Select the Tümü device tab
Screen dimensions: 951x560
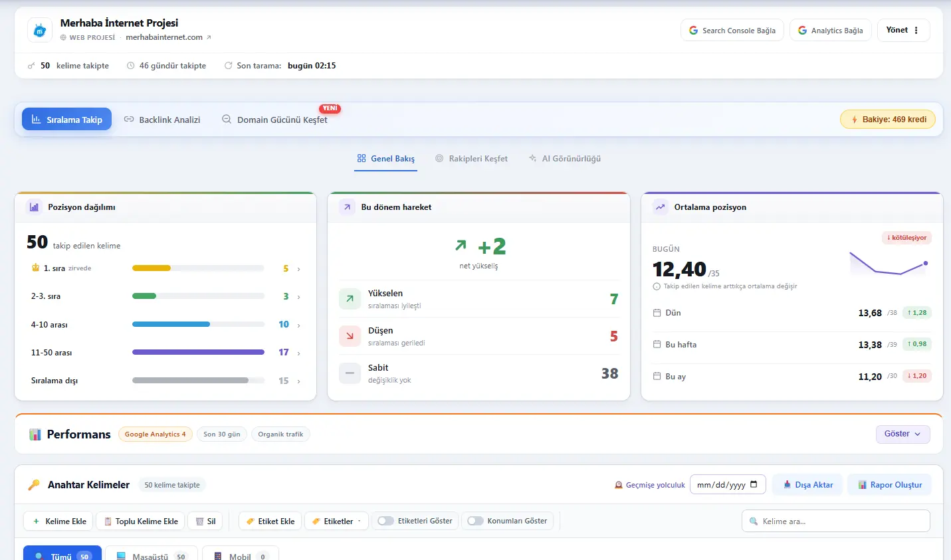pos(62,553)
